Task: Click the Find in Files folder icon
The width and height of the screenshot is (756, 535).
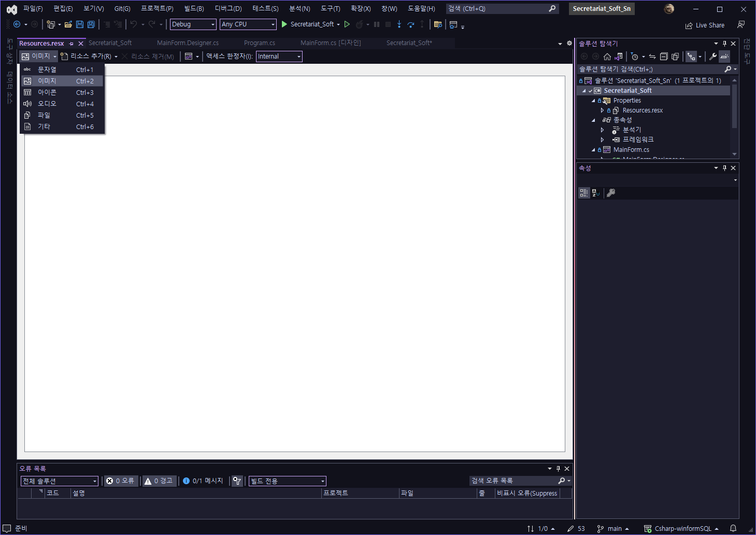Action: click(x=438, y=24)
